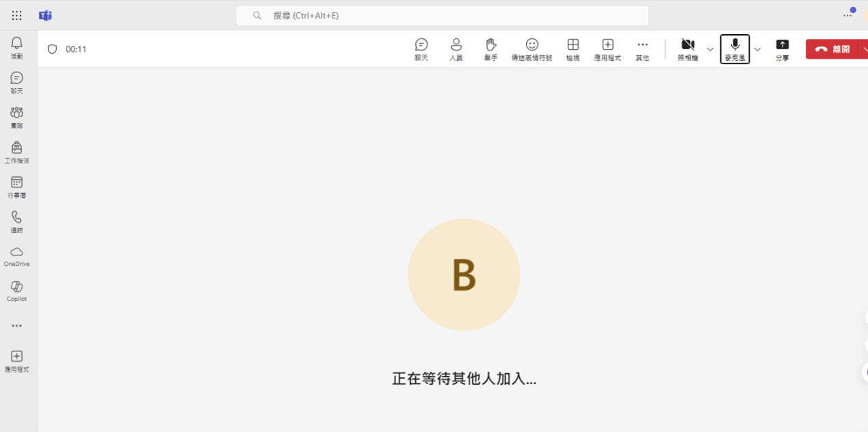Open the 檢視 view layout options
The height and width of the screenshot is (432, 868).
pos(573,49)
